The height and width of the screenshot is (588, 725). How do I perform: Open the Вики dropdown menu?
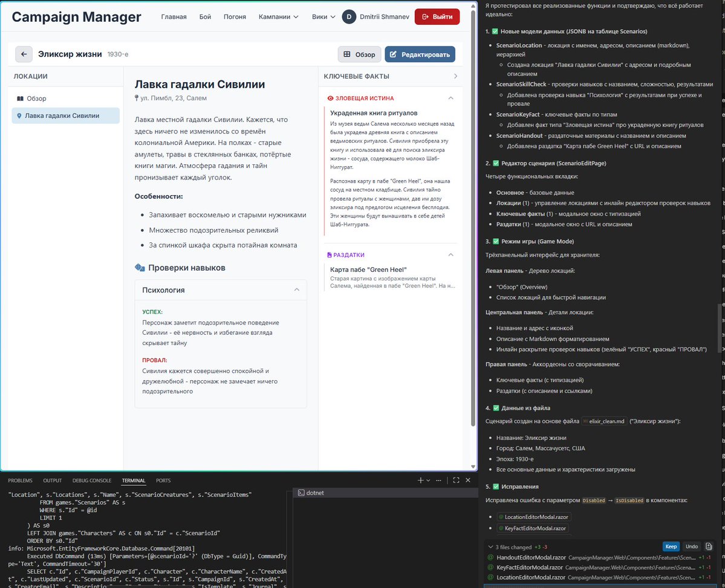[323, 17]
